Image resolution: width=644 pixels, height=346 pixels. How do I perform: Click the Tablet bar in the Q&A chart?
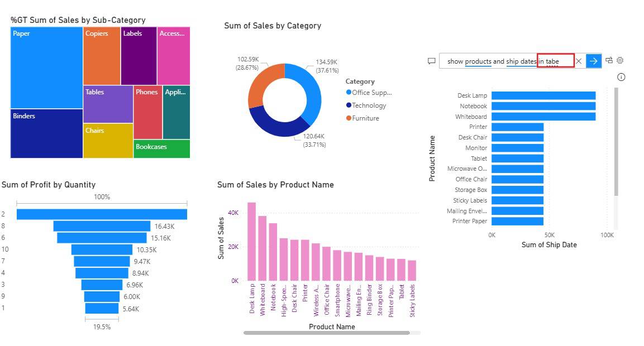[x=518, y=158]
